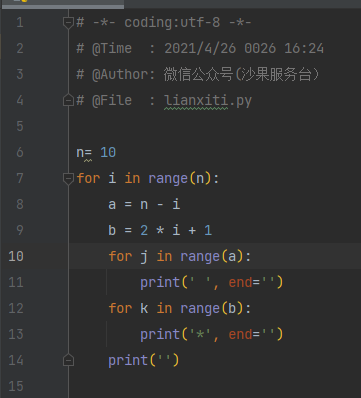Click the print('*', end='') statement
The image size is (361, 398).
[x=211, y=335]
